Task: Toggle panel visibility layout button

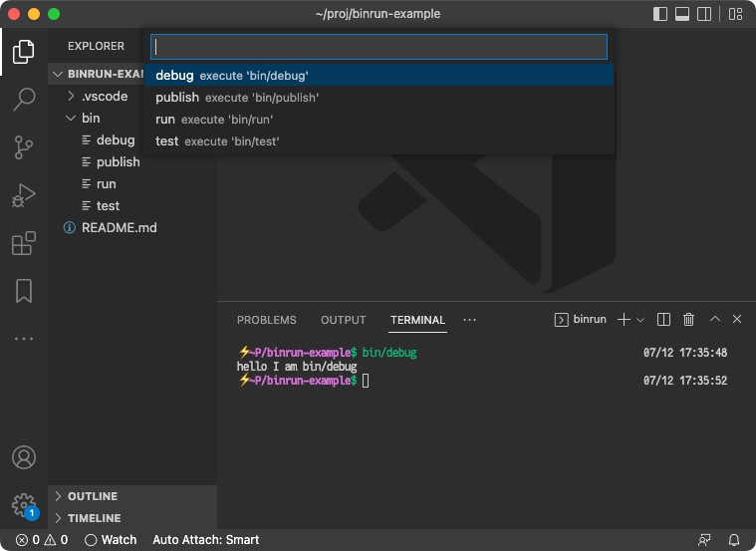Action: tap(681, 14)
